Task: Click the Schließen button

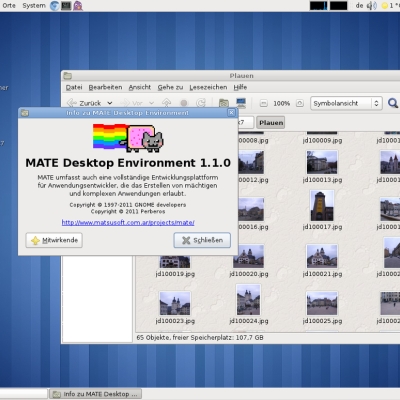Action: [x=202, y=240]
